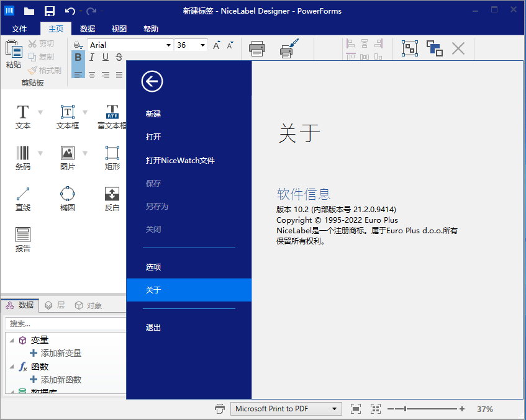Expand the Text tool dropdown arrow

pos(40,112)
